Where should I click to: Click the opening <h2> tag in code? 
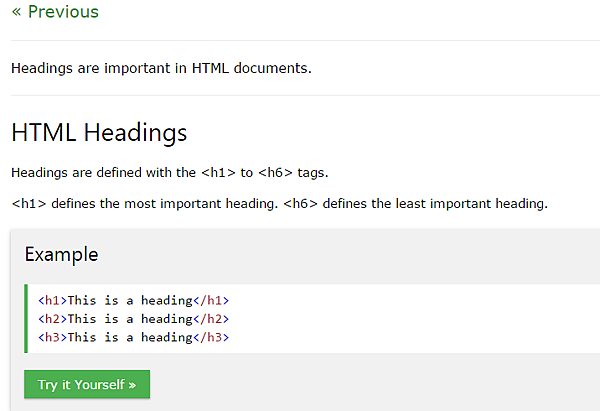pos(52,319)
